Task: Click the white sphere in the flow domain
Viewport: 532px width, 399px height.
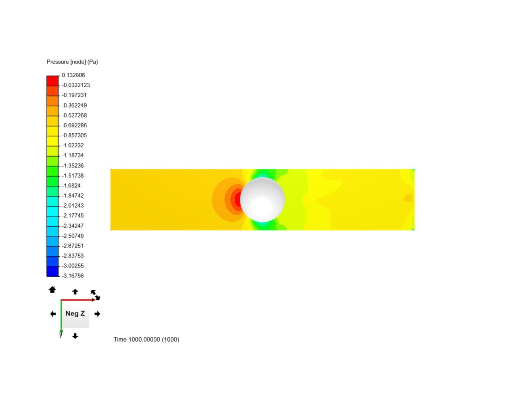Action: coord(262,199)
